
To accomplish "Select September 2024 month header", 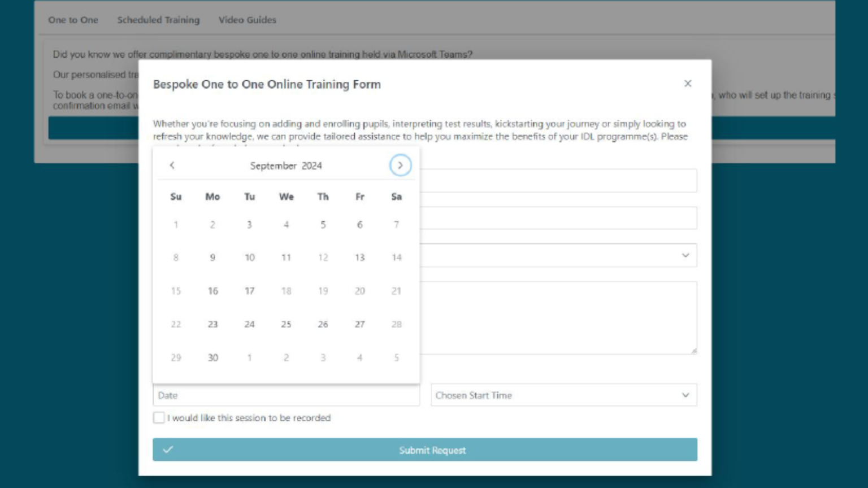I will tap(286, 165).
